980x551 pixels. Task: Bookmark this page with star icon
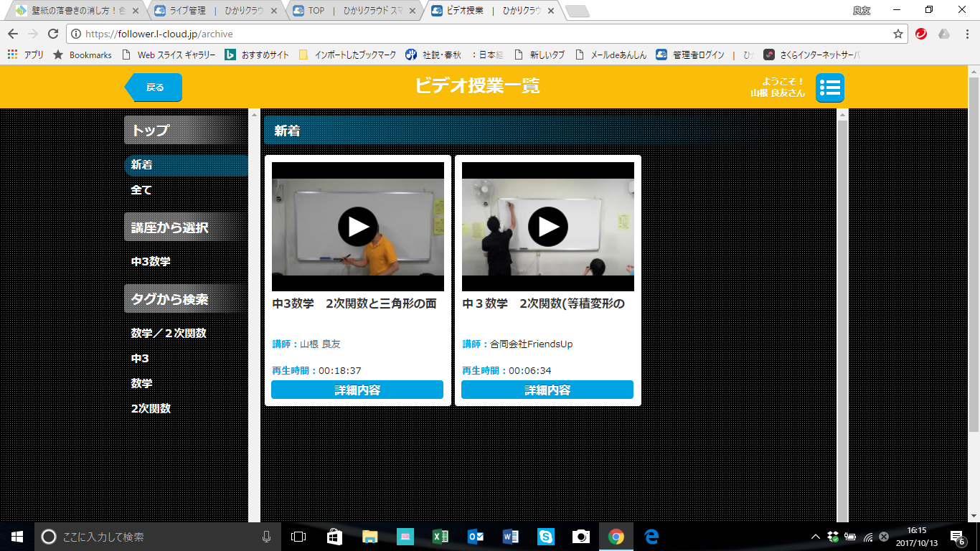897,34
